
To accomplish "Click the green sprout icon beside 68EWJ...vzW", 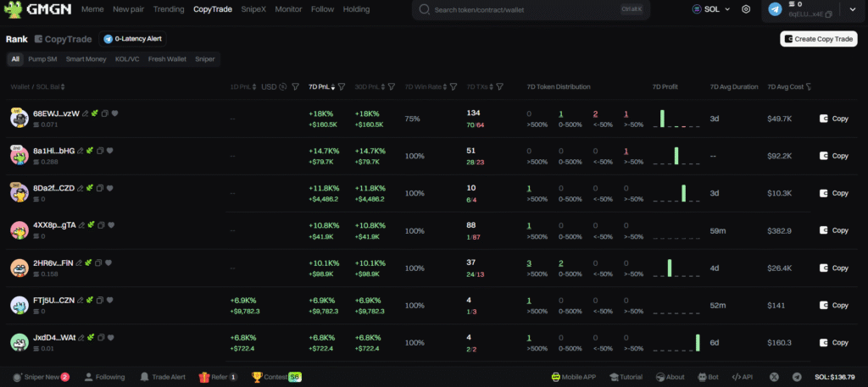I will pos(95,113).
